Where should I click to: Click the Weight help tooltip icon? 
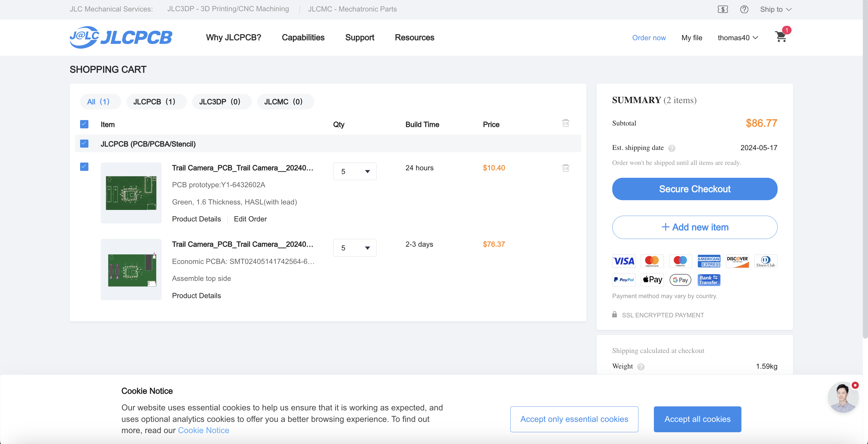641,366
